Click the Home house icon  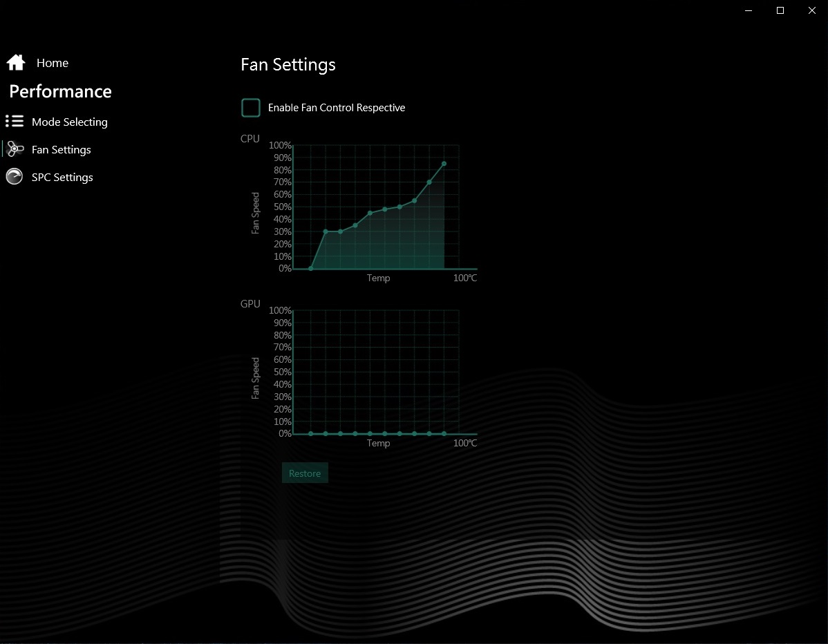[x=16, y=63]
